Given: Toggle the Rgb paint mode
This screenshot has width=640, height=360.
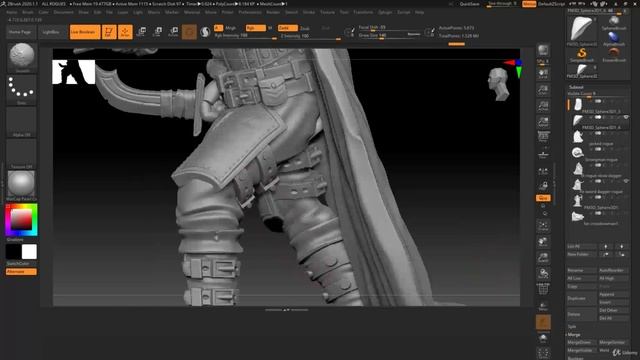Looking at the screenshot, I should (256, 28).
